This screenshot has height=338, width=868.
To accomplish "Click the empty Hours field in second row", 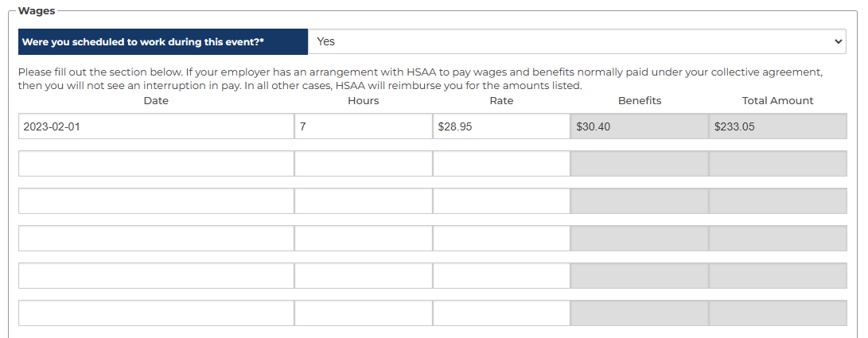I will (364, 164).
